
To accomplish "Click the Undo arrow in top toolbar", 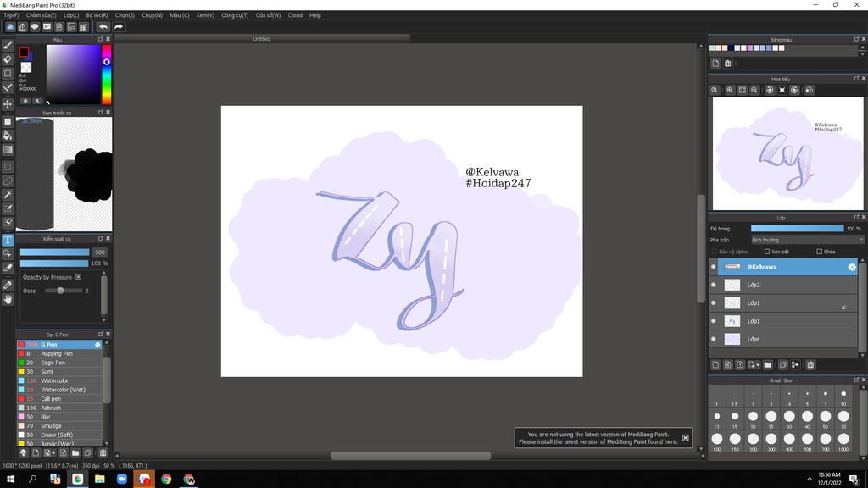I will point(103,26).
